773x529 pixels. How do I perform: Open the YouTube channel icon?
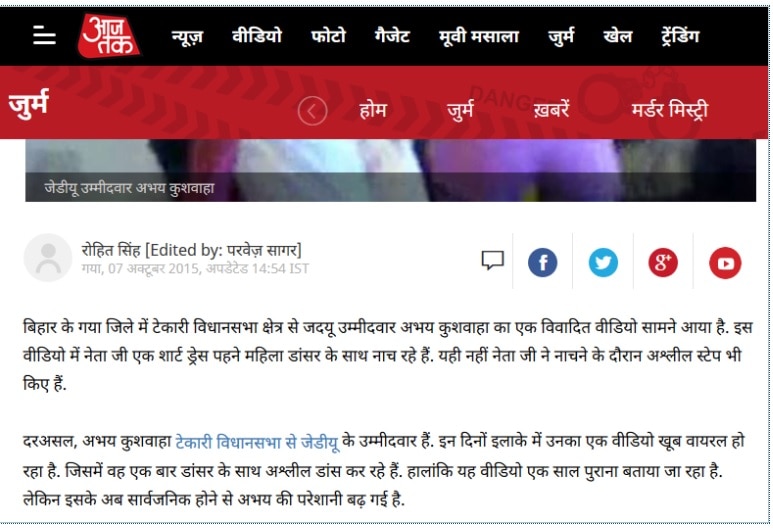point(725,263)
